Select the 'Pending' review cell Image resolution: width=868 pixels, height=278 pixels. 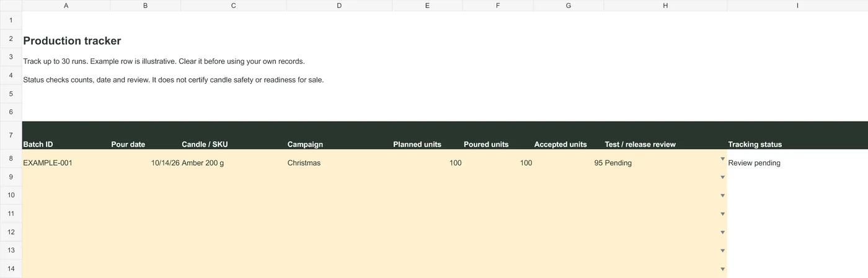point(665,159)
